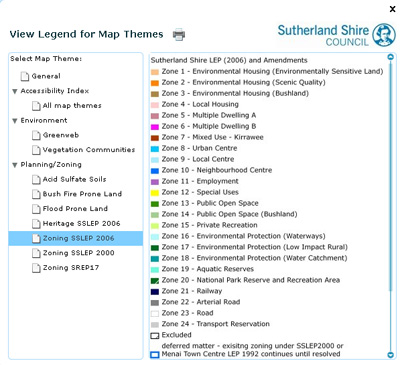Image resolution: width=400 pixels, height=365 pixels.
Task: Click the Zone 9 Local Centre swatch
Action: tap(155, 160)
